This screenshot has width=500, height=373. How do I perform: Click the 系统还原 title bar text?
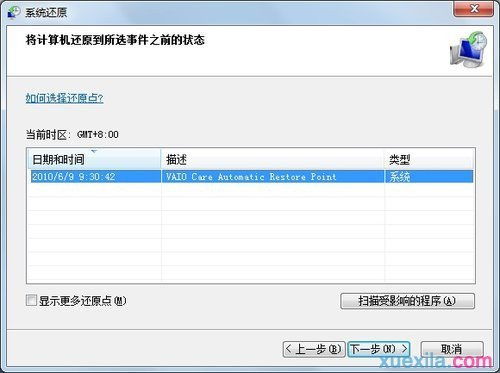pos(46,13)
